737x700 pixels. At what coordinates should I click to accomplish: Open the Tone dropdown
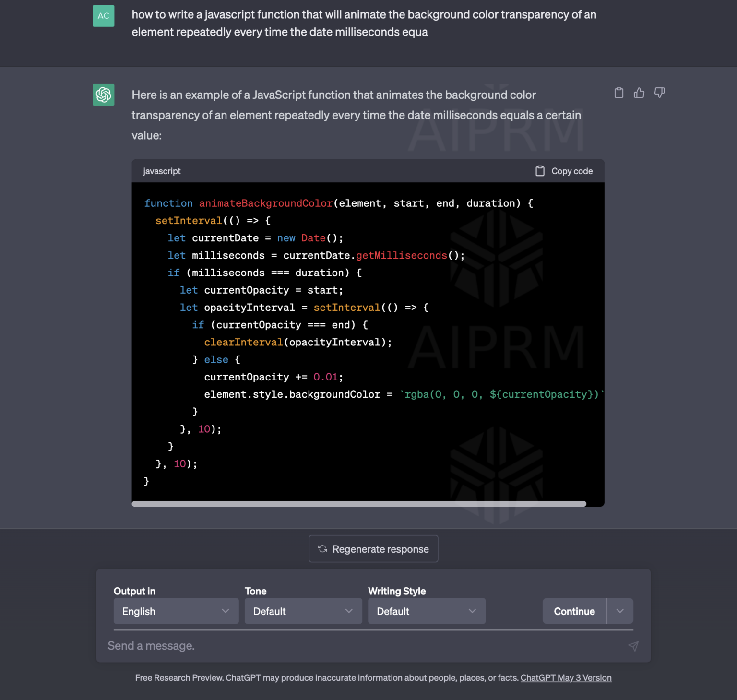(303, 611)
